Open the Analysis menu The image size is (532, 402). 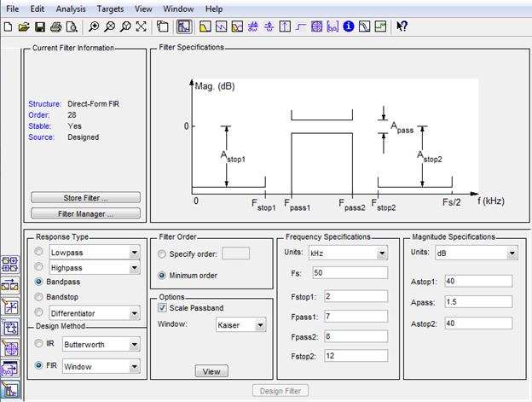point(71,9)
